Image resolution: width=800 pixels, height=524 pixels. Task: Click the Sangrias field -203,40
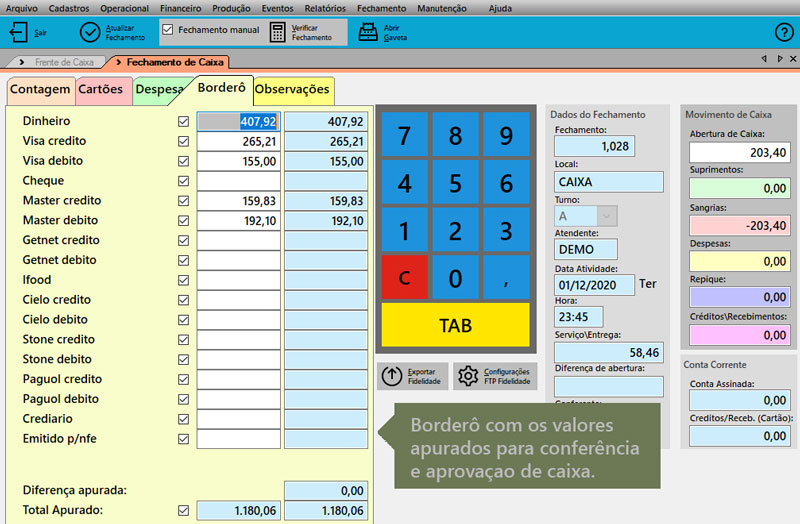click(x=739, y=226)
